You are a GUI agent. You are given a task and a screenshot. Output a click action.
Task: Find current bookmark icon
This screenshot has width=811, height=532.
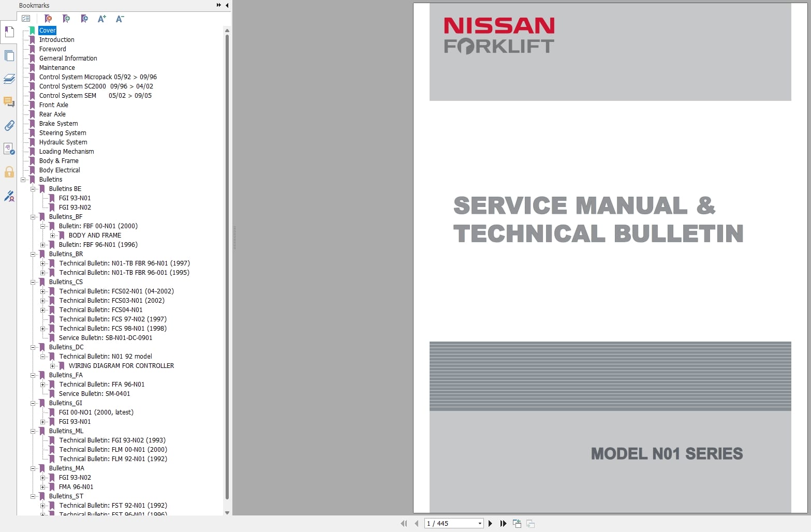click(84, 19)
